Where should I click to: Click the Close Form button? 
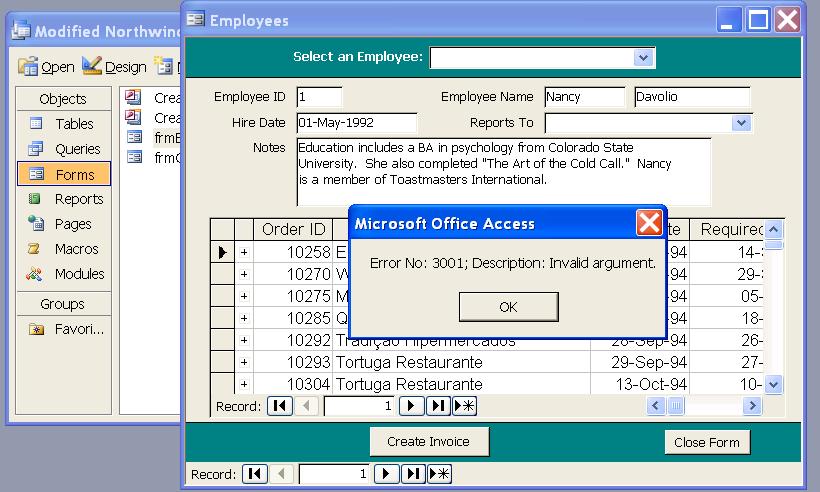(x=707, y=442)
